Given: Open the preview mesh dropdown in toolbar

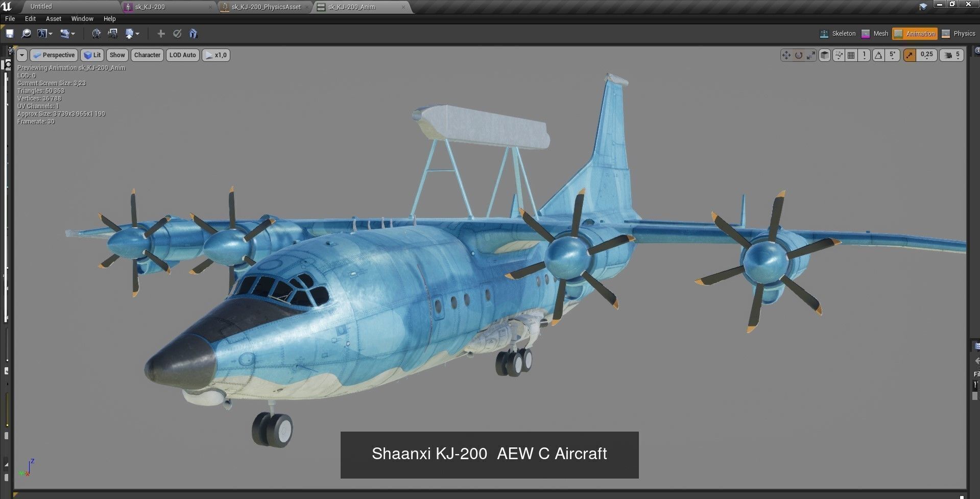Looking at the screenshot, I should [x=45, y=34].
